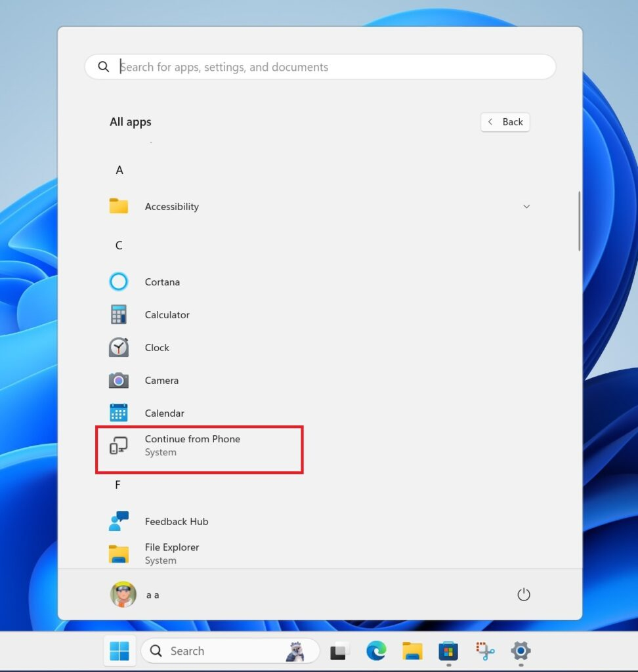
Task: Click the Start button
Action: (119, 650)
